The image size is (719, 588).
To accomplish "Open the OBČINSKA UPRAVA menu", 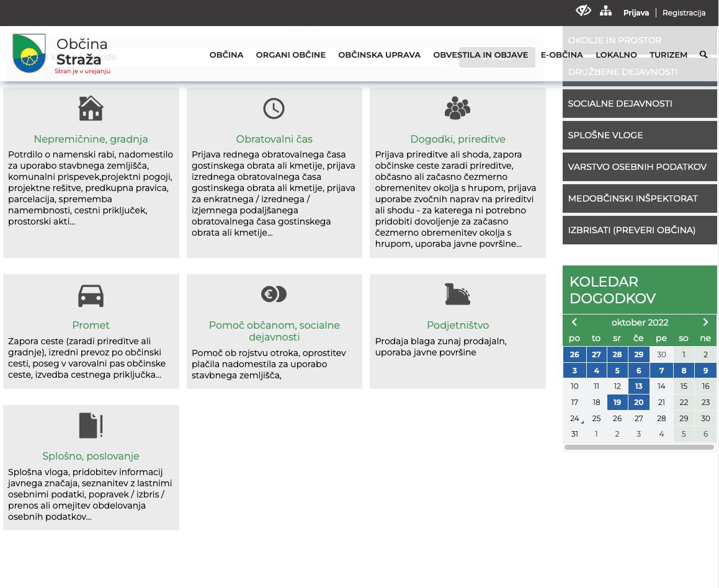I will coord(379,55).
